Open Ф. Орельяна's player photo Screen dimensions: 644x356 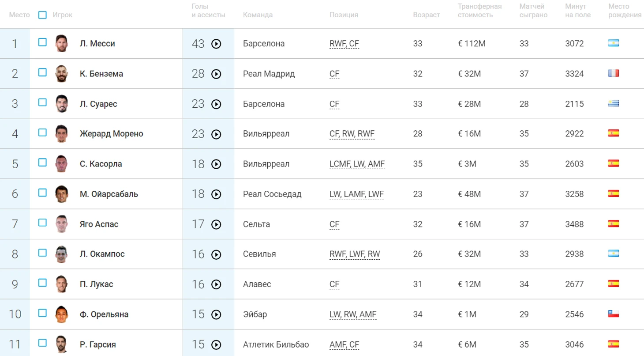coord(62,314)
